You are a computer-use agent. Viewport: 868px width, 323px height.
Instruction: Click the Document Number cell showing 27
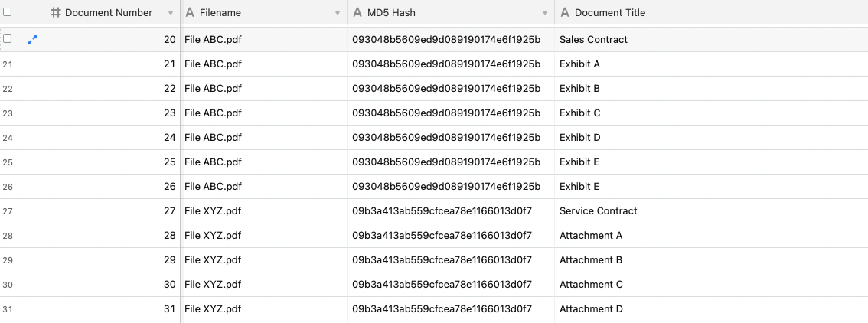(112, 210)
